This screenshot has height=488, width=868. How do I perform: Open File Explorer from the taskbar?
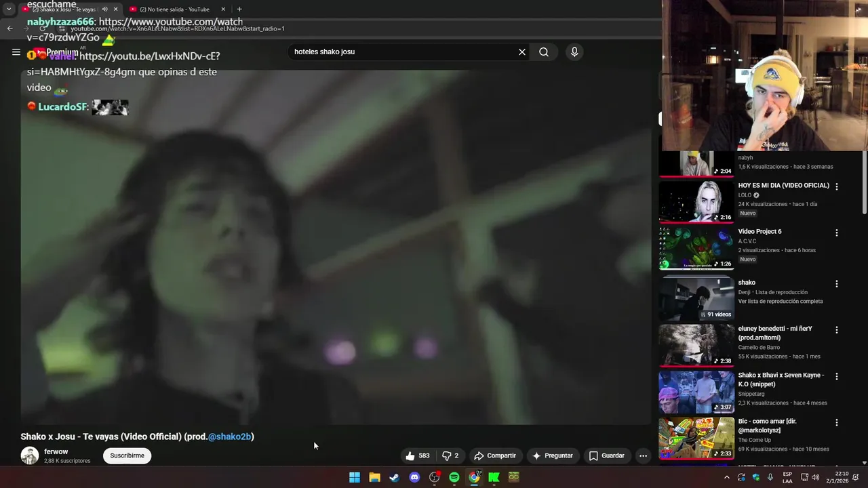coord(374,477)
